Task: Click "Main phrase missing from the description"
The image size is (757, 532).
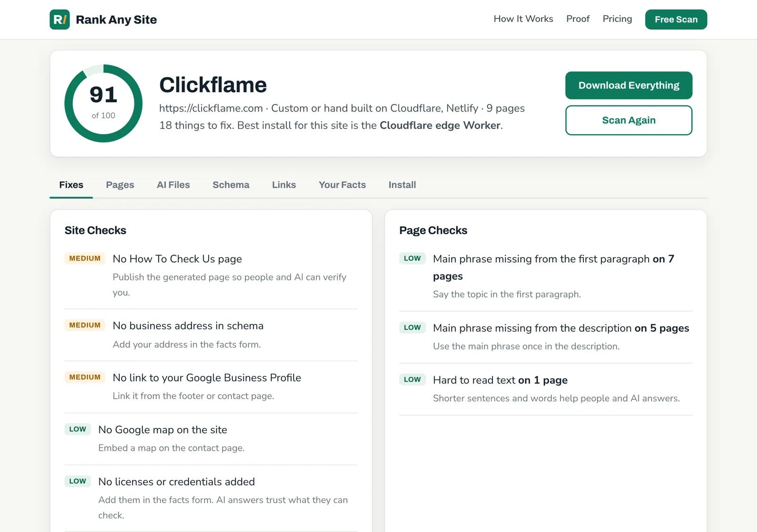Action: 532,328
